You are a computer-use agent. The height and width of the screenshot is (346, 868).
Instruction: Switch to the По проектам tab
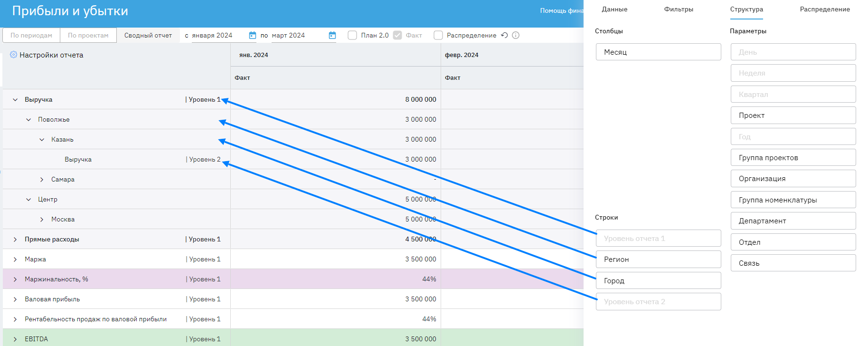[x=88, y=35]
